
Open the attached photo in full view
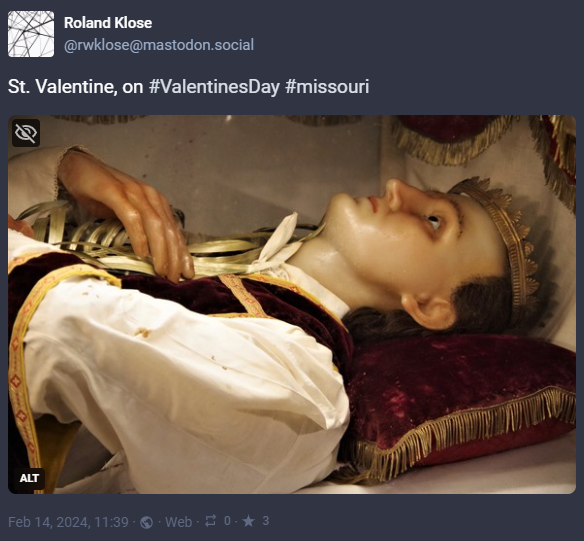coord(292,305)
